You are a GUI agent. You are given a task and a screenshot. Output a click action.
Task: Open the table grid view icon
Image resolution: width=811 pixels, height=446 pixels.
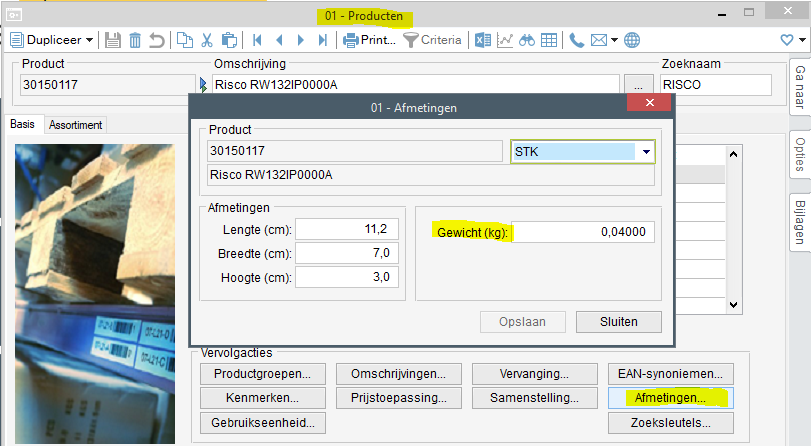(x=549, y=40)
